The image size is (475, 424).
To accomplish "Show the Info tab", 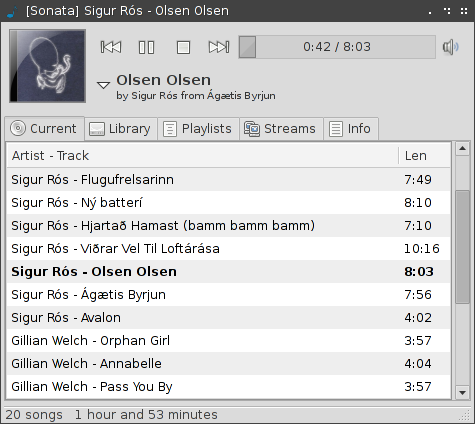I will click(351, 129).
